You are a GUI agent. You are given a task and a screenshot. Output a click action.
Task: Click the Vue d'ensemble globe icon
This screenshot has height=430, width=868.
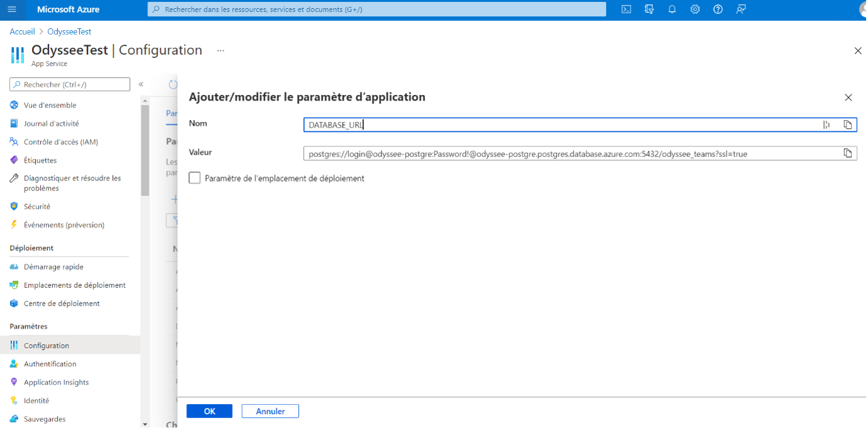click(14, 105)
